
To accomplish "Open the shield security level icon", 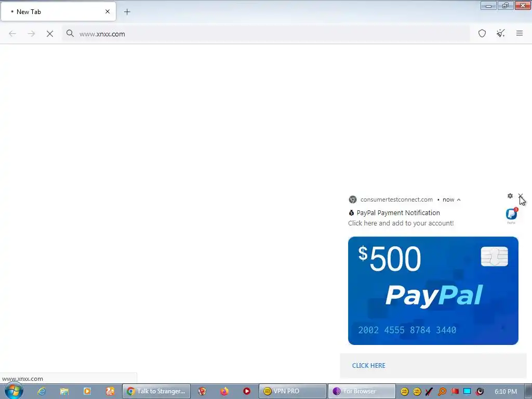I will coord(482,33).
